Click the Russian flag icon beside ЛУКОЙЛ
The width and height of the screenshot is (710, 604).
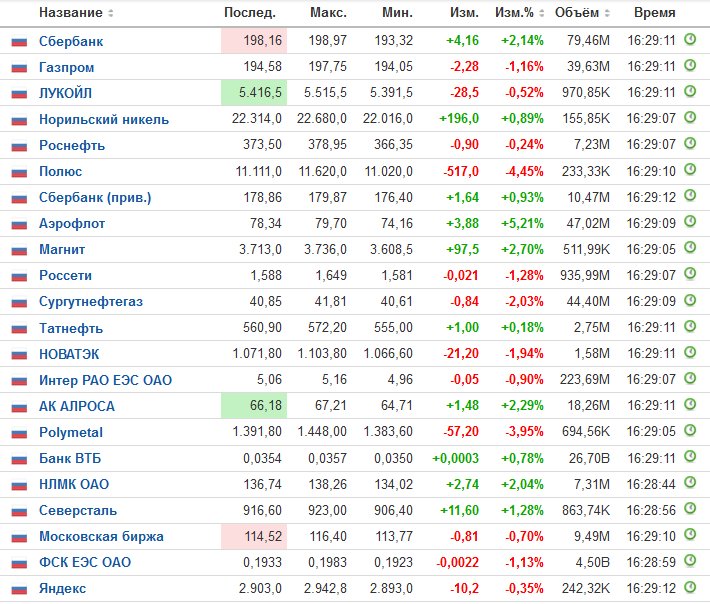click(19, 94)
